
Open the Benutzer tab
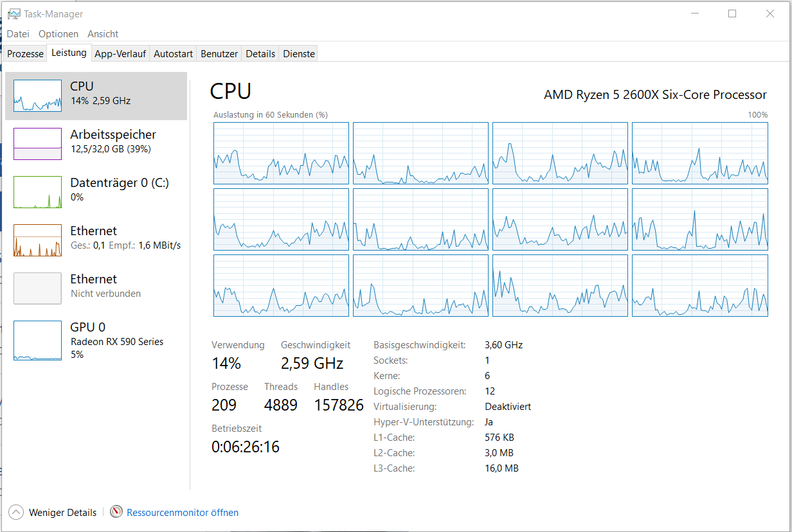pyautogui.click(x=219, y=54)
